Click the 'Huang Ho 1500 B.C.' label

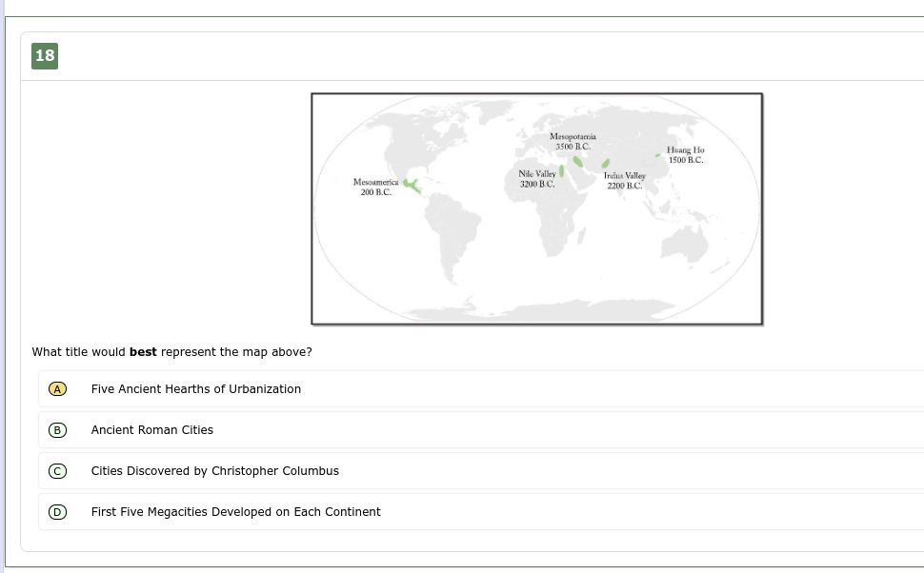point(685,155)
